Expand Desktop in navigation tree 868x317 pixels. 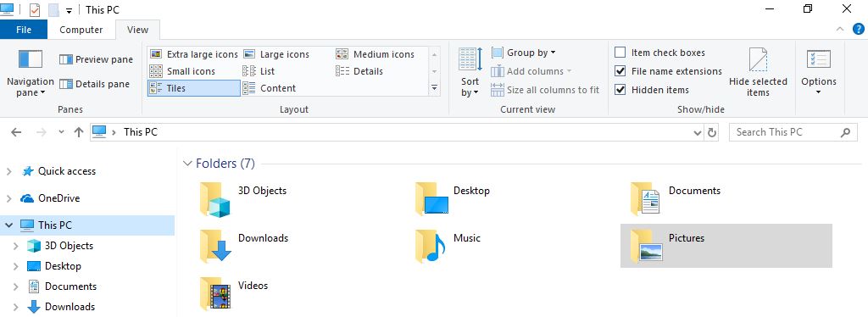tap(16, 267)
